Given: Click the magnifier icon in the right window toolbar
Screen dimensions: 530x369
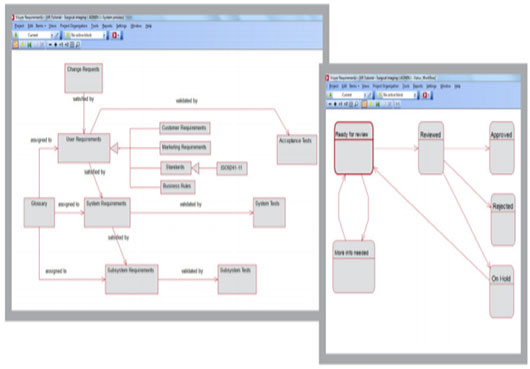Looking at the screenshot, I should tap(356, 104).
